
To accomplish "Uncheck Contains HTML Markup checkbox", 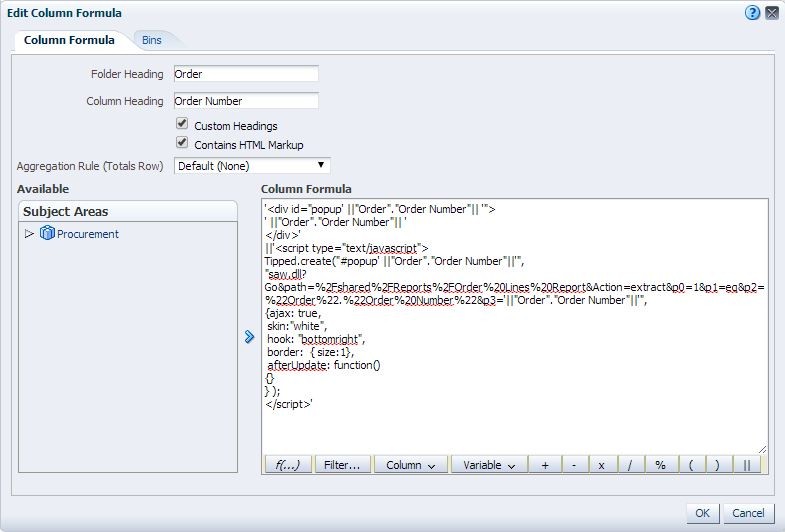I will pos(182,142).
